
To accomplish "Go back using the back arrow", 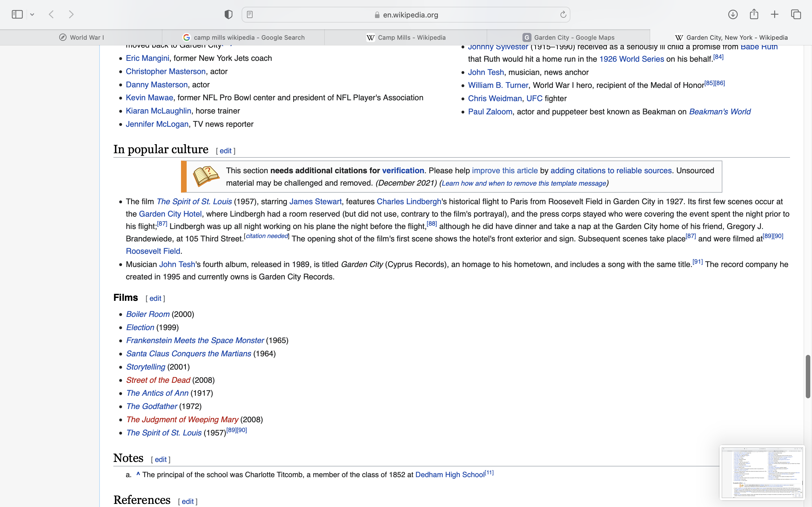I will pyautogui.click(x=51, y=14).
